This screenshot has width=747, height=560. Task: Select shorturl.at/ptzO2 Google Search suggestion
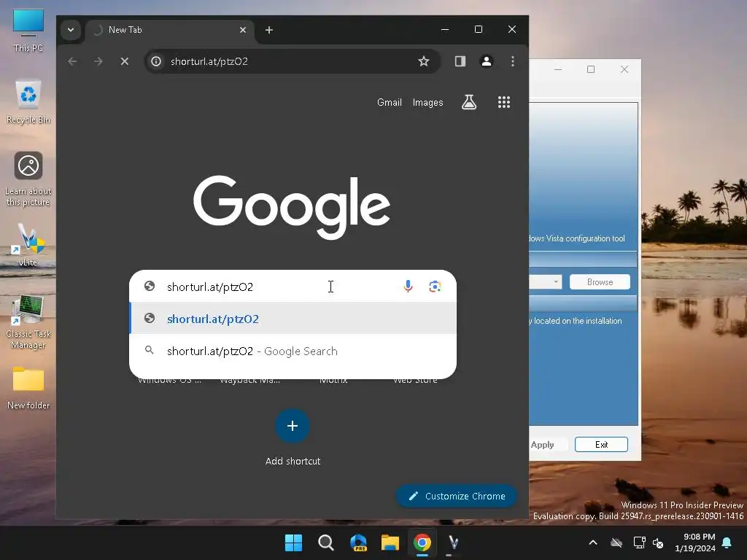point(293,351)
